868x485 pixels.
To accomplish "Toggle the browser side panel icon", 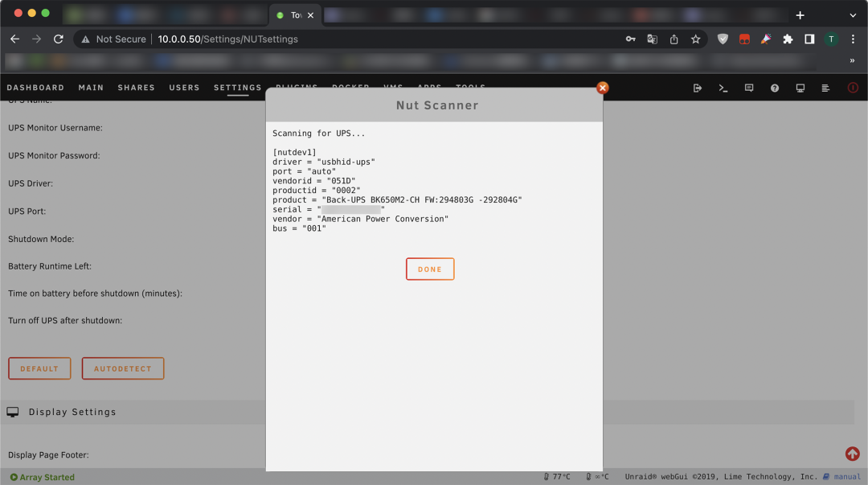I will pos(809,39).
